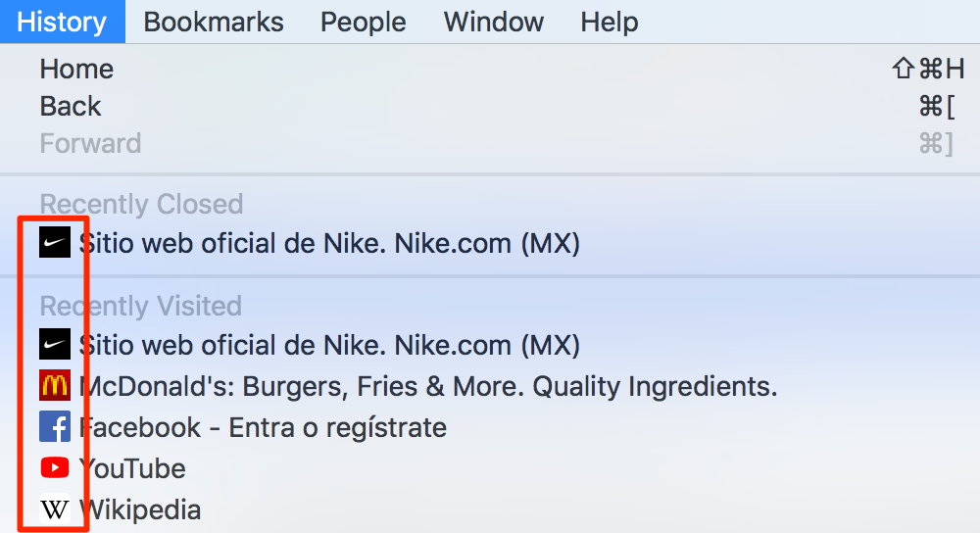Viewport: 980px width, 533px height.
Task: Go to the YouTube history entry text
Action: click(132, 468)
